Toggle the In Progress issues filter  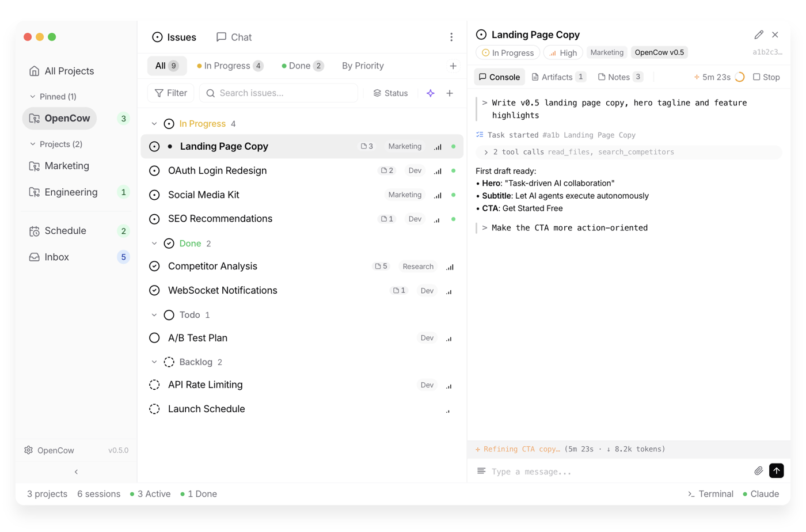(229, 65)
